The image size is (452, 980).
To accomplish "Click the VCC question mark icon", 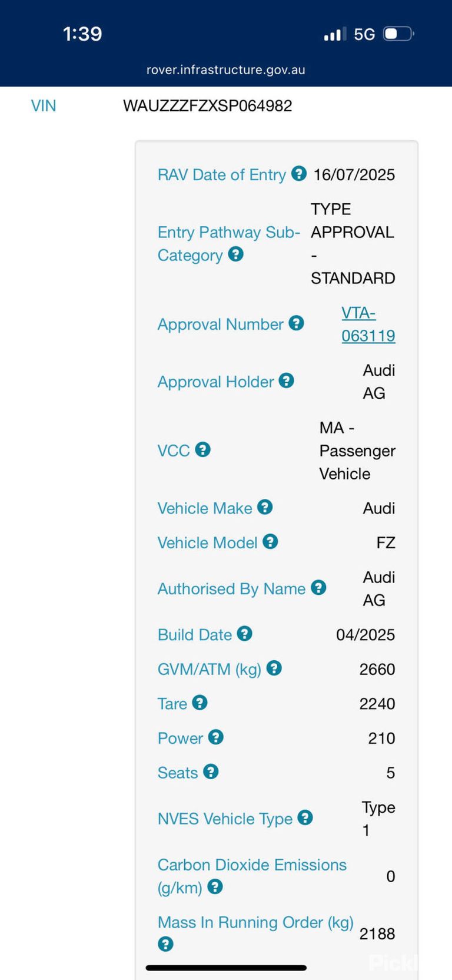I will tap(202, 449).
